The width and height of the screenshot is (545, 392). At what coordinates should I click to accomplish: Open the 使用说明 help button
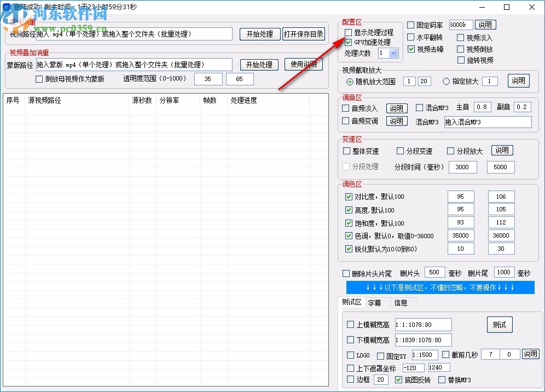point(303,64)
